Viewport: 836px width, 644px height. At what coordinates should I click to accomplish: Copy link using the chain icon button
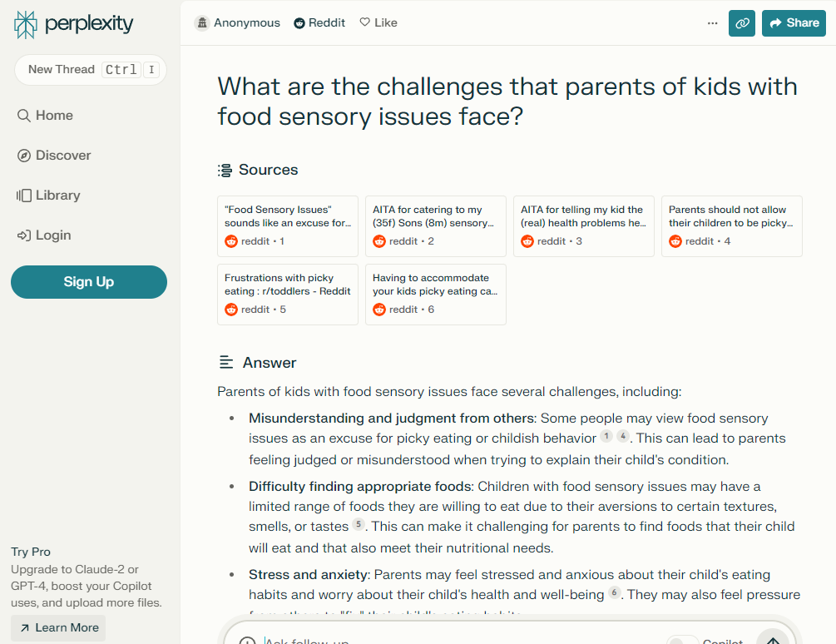[742, 23]
